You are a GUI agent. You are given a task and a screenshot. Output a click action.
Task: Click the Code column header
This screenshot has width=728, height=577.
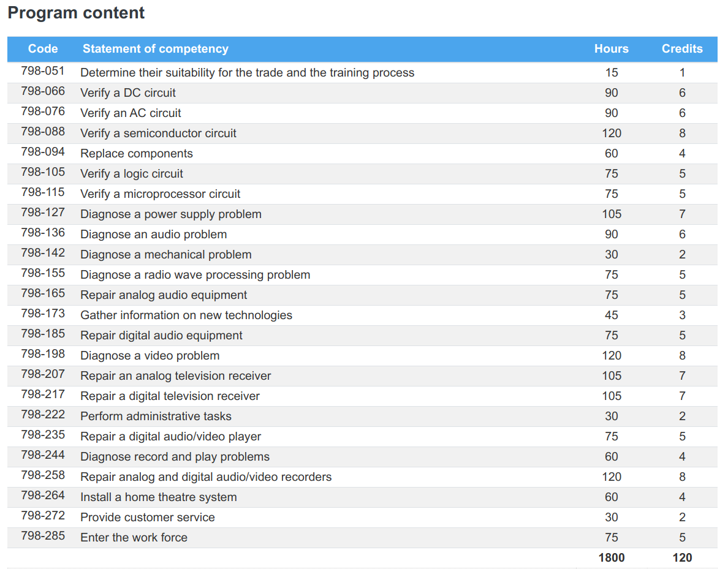(x=43, y=49)
